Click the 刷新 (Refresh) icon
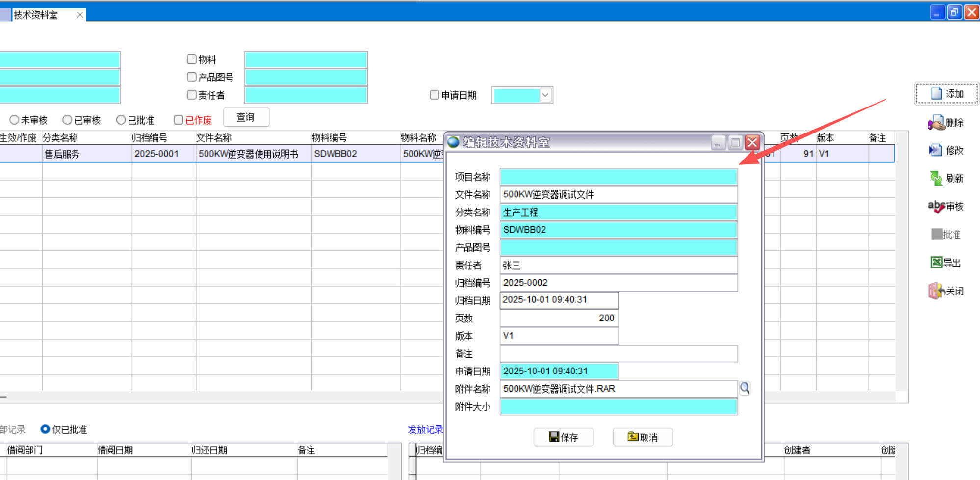 (936, 178)
